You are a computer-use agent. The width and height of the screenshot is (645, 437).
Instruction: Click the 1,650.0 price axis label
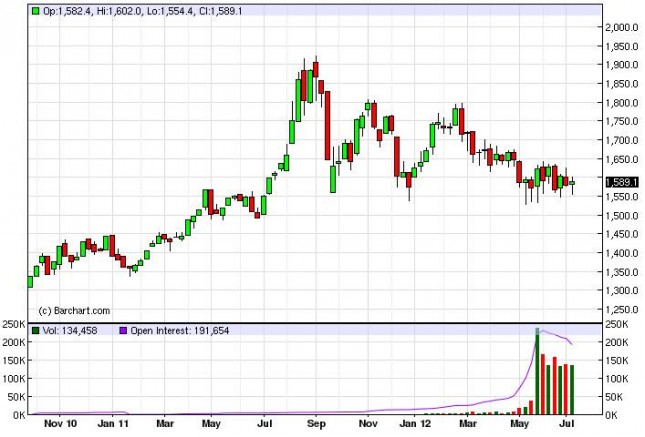pos(622,159)
